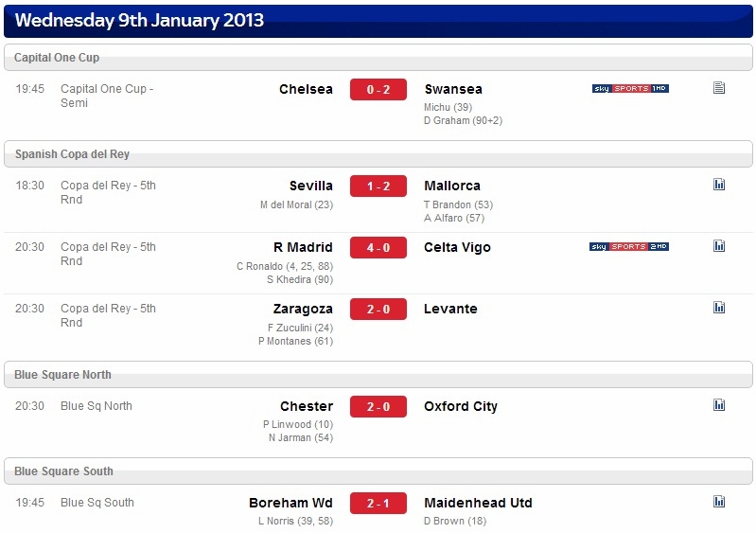
Task: Open the Blue Square South header
Action: pos(378,471)
